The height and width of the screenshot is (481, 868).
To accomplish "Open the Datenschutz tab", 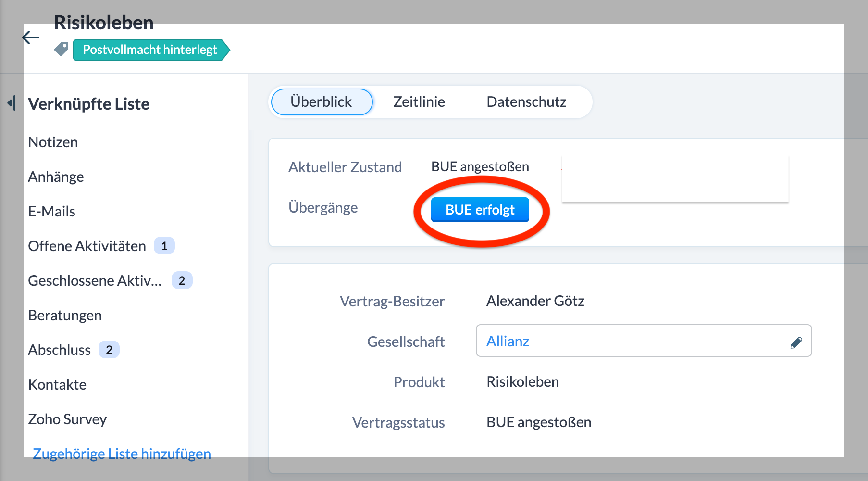I will click(526, 102).
